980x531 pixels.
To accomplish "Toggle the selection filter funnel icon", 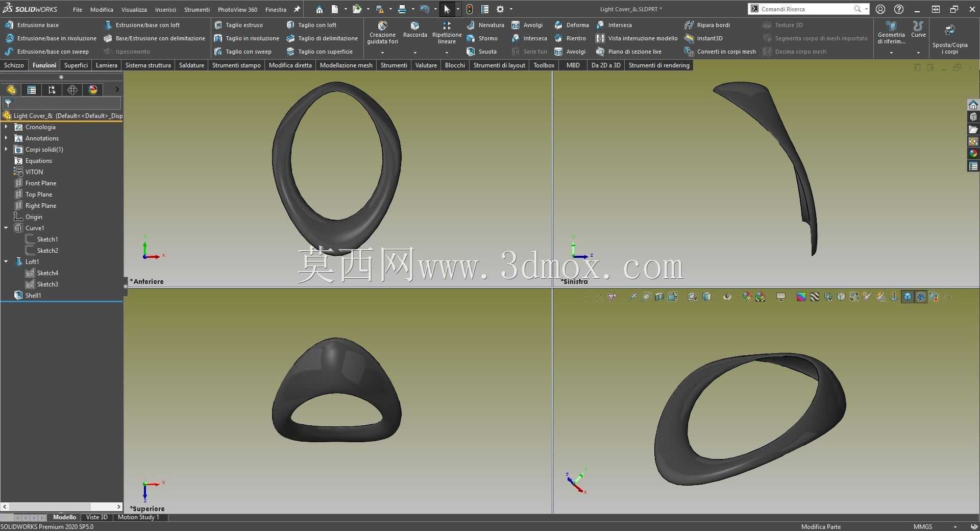I will tap(611, 297).
